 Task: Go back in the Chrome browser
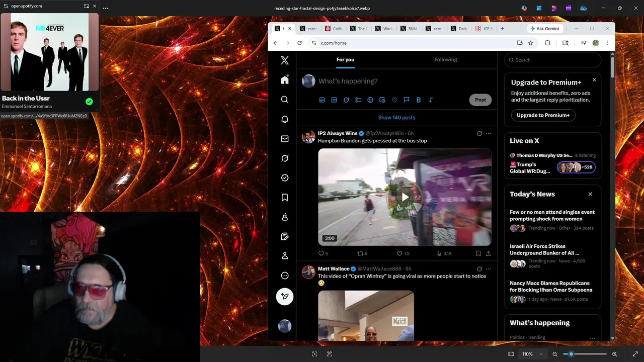coord(275,43)
